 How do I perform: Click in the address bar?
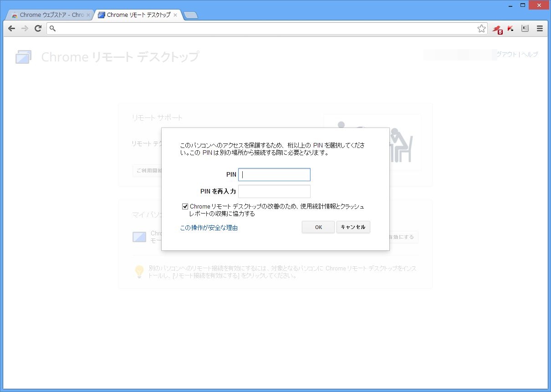pos(266,29)
